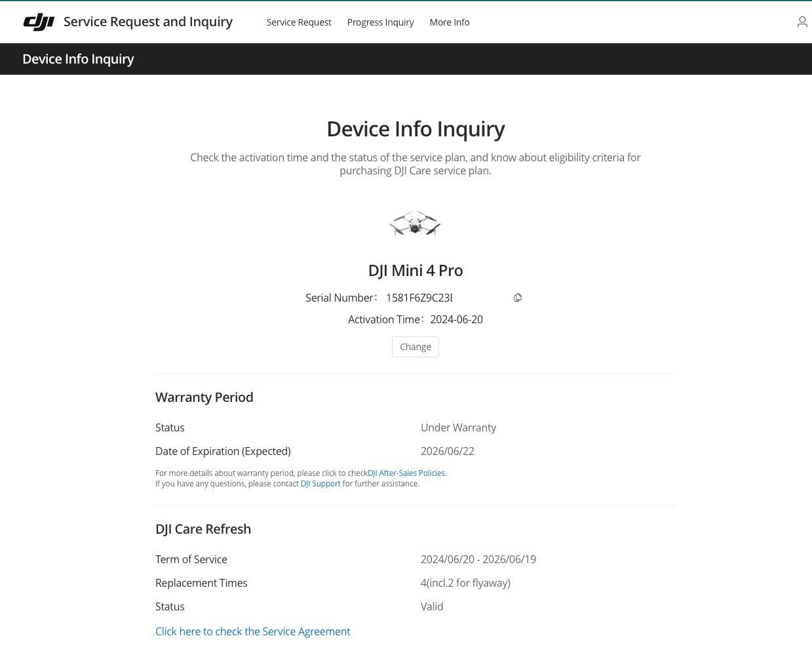Open the user account icon
The height and width of the screenshot is (651, 812).
point(802,22)
